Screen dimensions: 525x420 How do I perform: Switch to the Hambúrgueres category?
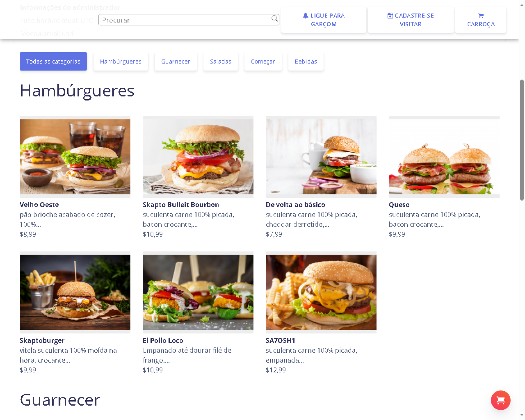(x=121, y=61)
